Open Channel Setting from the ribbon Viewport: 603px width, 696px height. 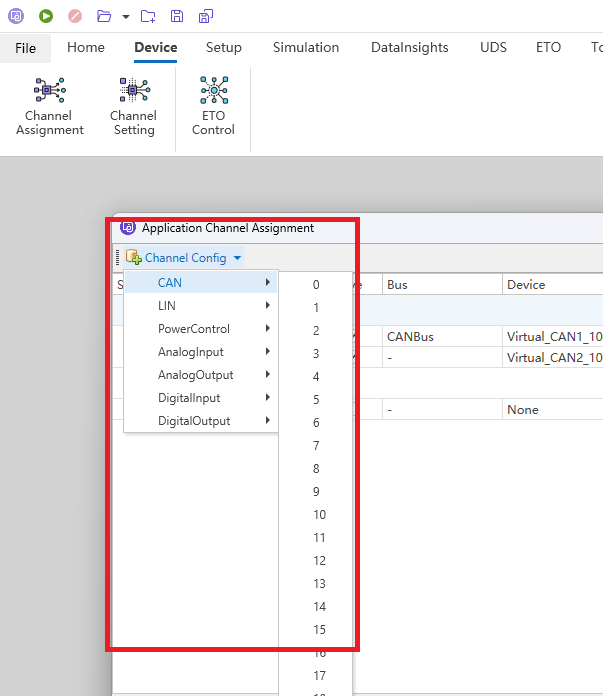[133, 108]
